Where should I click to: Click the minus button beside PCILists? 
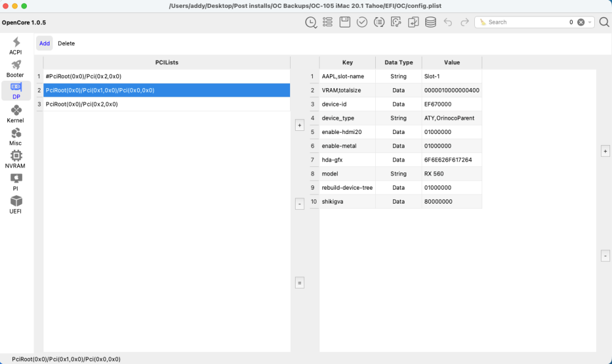click(299, 204)
